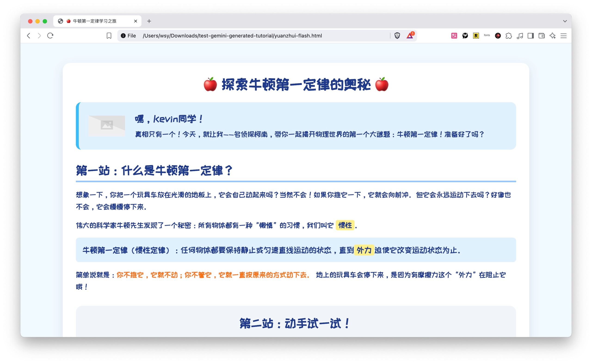
Task: Bookmark this page
Action: 109,36
